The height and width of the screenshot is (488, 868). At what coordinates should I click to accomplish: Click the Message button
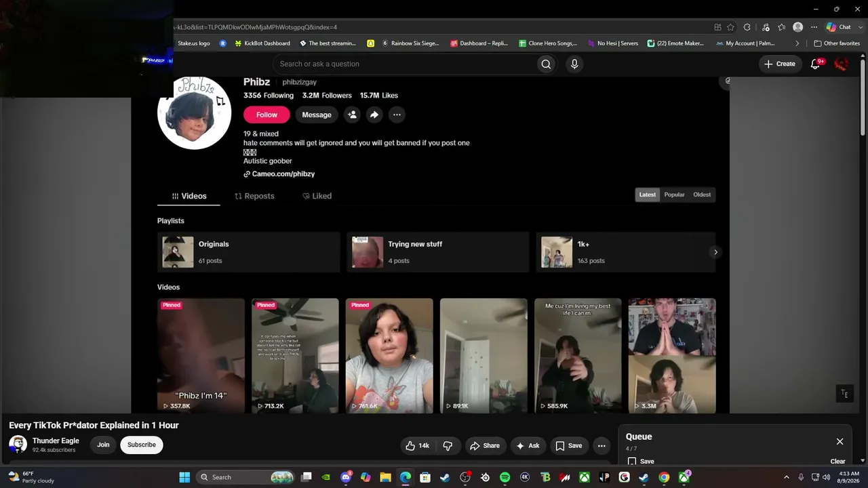317,115
